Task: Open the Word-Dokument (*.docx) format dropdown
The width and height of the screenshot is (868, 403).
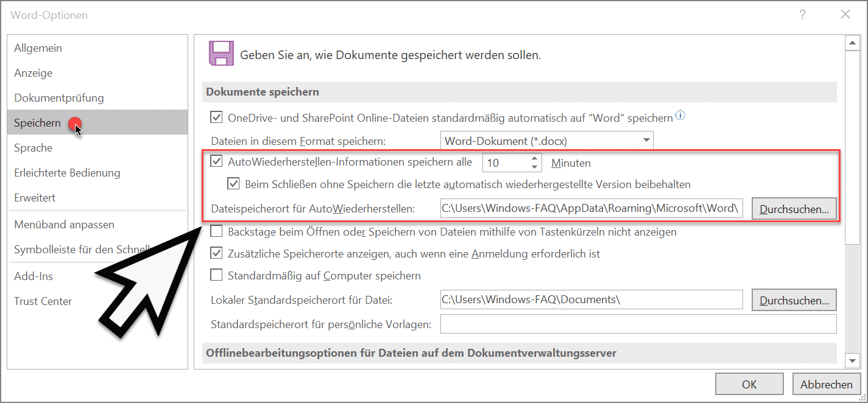Action: (546, 141)
